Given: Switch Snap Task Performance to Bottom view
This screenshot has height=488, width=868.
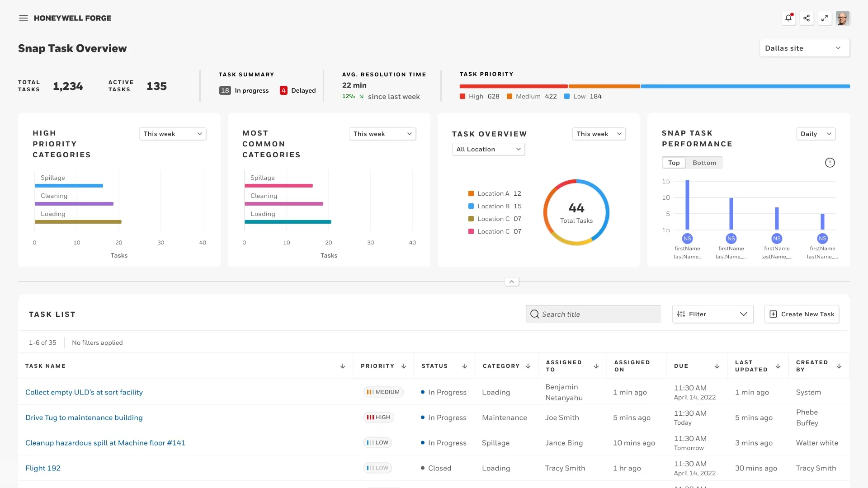Looking at the screenshot, I should point(704,163).
